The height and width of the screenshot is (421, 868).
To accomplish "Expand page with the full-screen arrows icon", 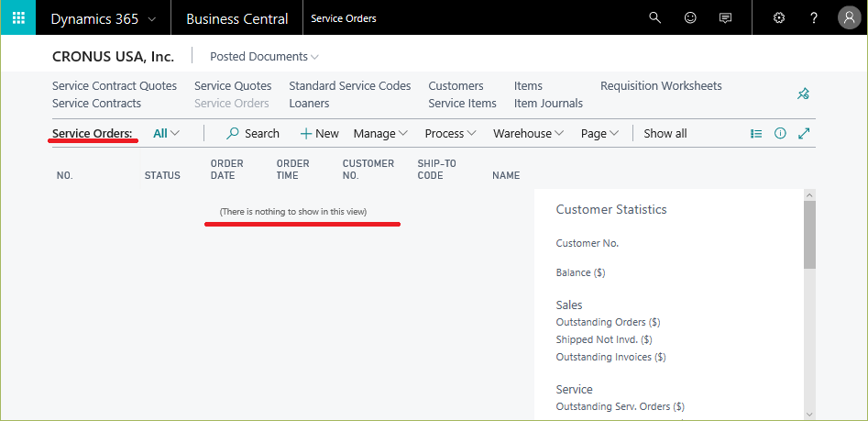I will [x=805, y=134].
